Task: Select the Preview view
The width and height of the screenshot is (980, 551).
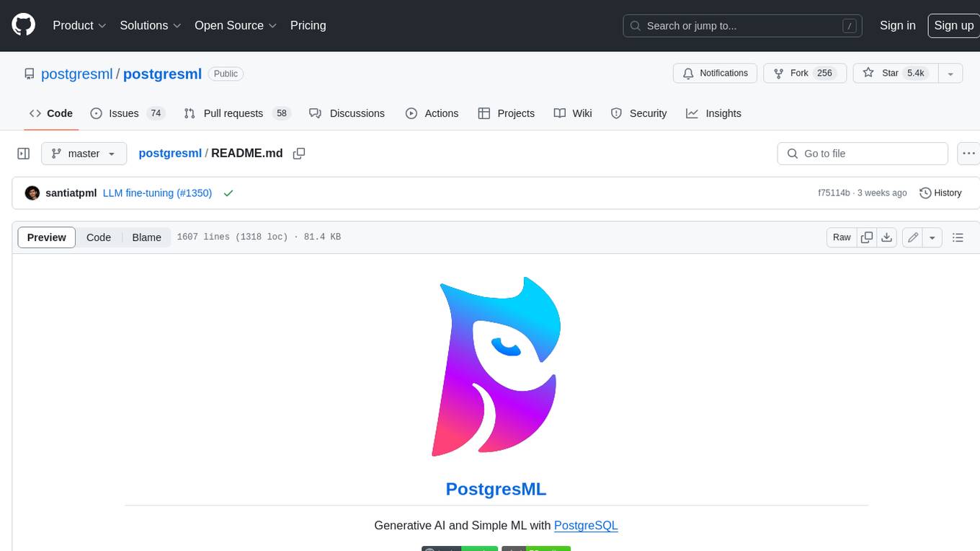Action: coord(47,237)
